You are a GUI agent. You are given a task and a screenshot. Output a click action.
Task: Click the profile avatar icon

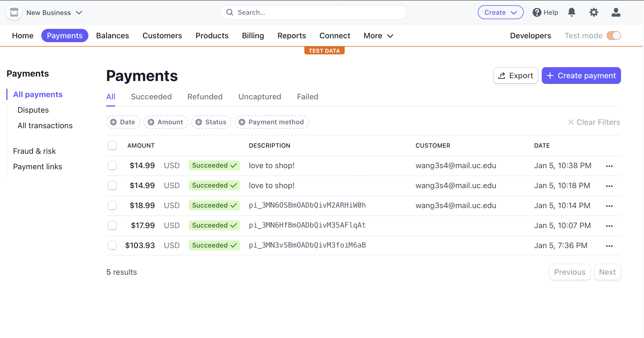tap(616, 12)
